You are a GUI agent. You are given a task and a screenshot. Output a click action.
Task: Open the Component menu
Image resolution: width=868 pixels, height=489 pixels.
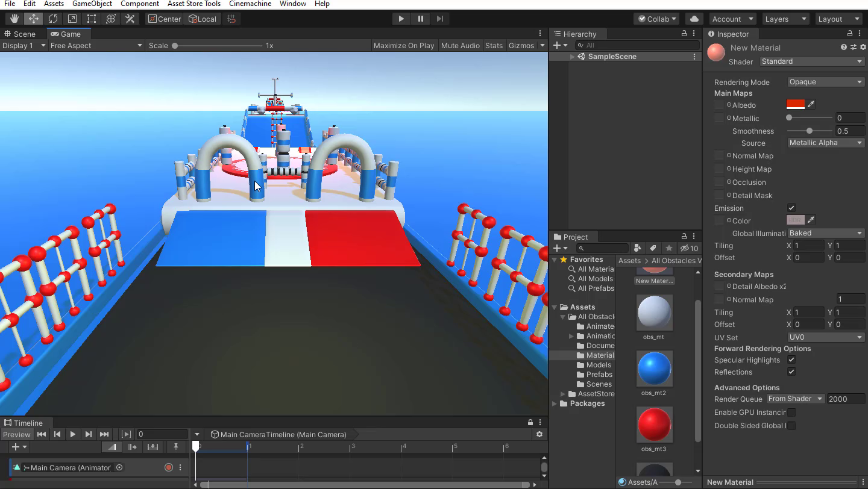pyautogui.click(x=140, y=4)
